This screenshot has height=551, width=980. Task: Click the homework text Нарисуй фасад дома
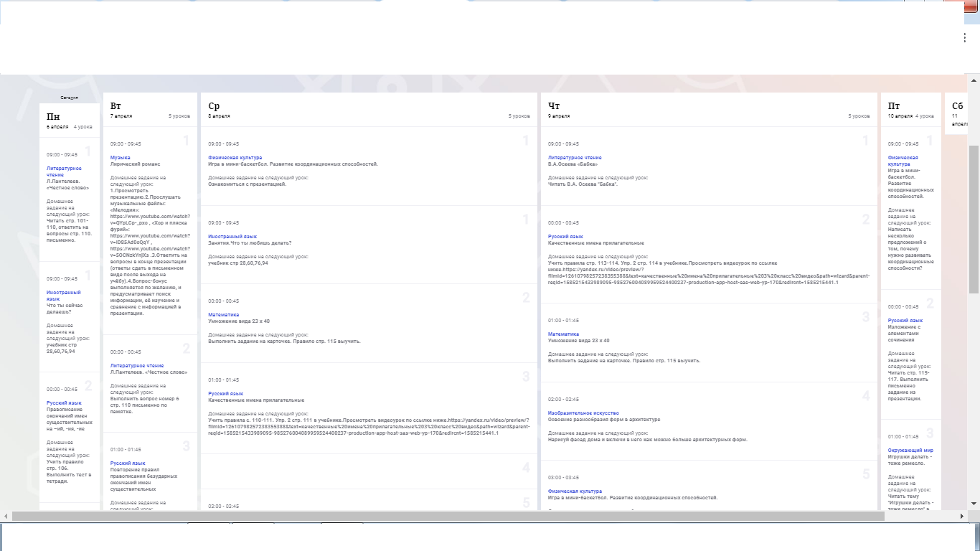click(x=648, y=439)
